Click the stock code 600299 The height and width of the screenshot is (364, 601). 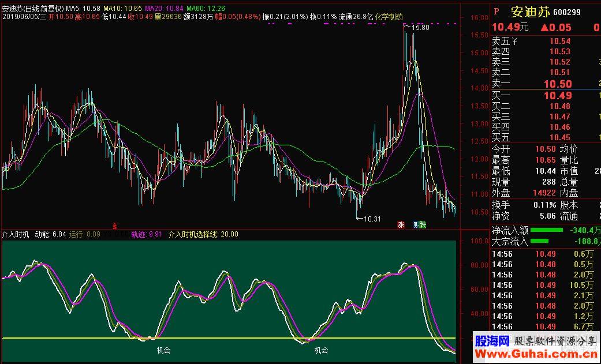coord(567,12)
